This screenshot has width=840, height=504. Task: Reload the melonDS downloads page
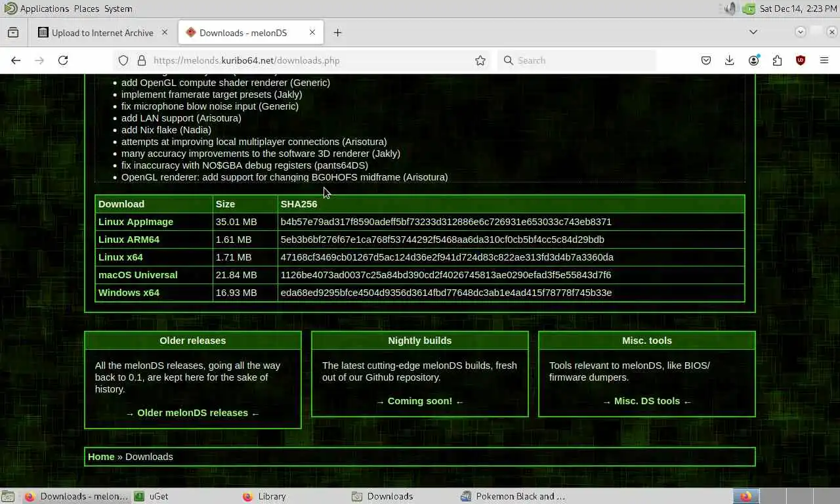coord(63,60)
